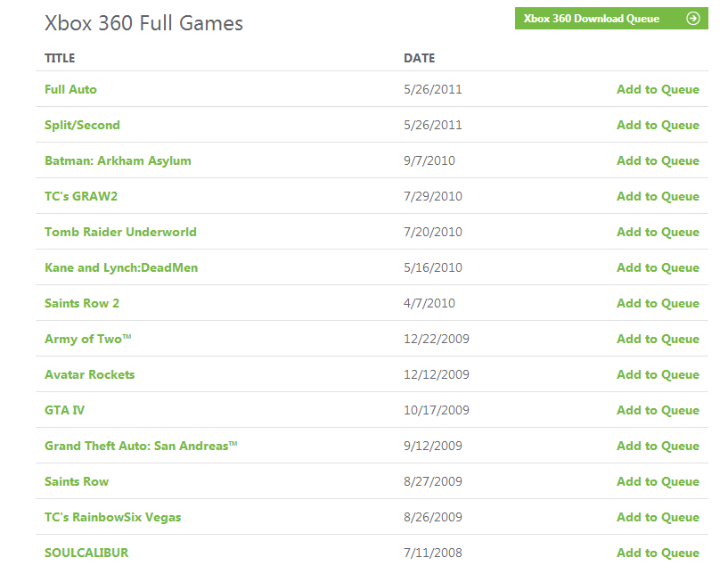Open the SOULCALIBUR game title
The image size is (728, 582).
[x=86, y=553]
